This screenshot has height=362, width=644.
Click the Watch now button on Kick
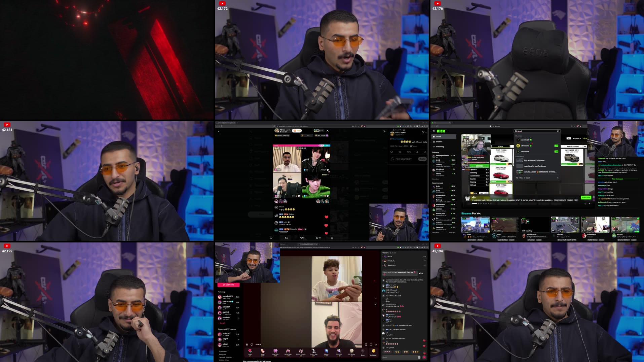[x=586, y=198]
